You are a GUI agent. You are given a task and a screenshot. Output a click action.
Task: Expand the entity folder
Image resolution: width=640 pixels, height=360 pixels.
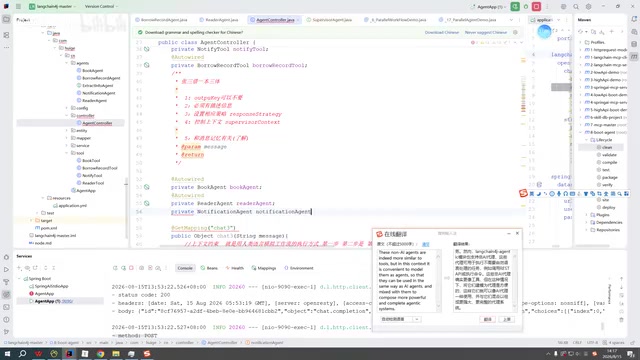[x=67, y=130]
